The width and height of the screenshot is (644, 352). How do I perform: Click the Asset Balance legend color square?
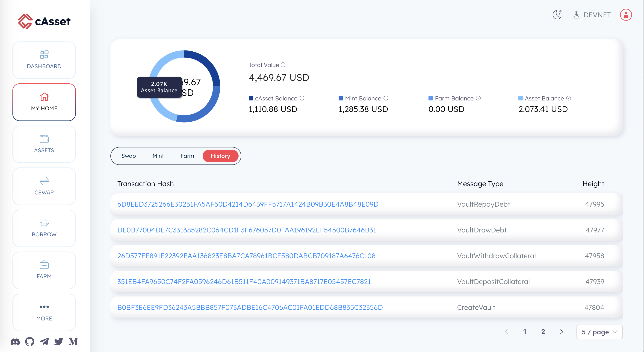click(520, 98)
